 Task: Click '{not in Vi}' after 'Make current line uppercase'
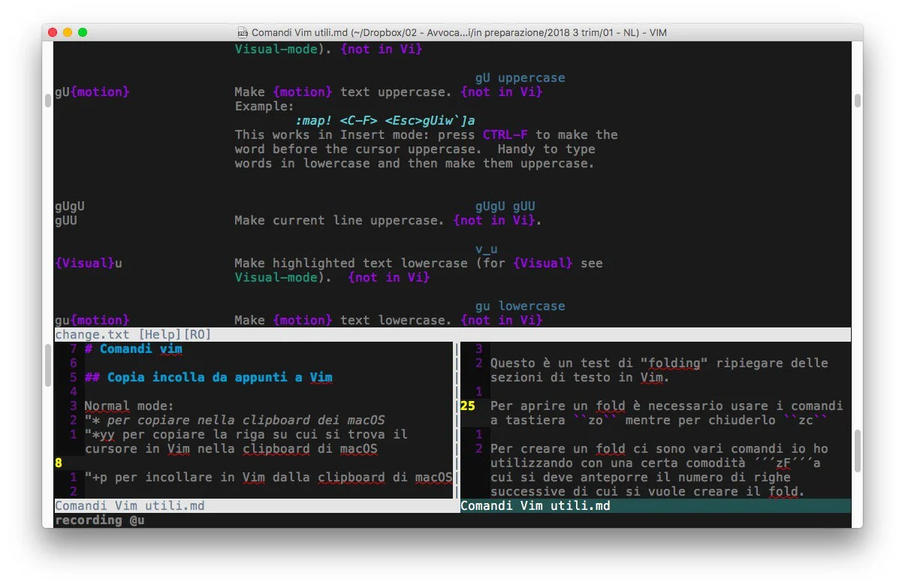(493, 221)
